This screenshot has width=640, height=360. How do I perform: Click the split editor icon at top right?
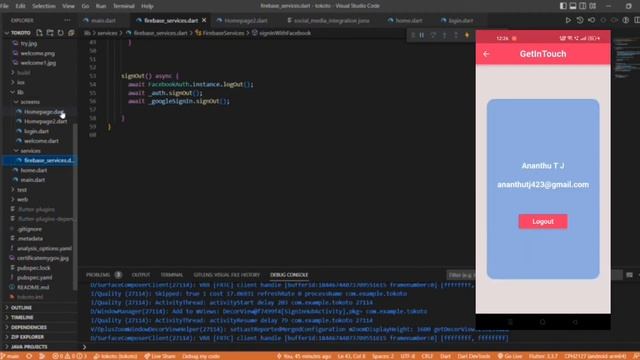637,20
